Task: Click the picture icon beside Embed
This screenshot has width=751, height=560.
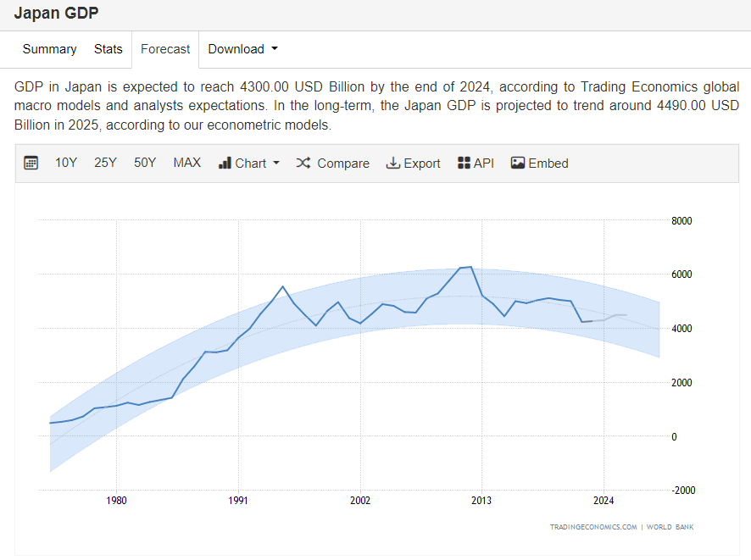Action: (517, 163)
